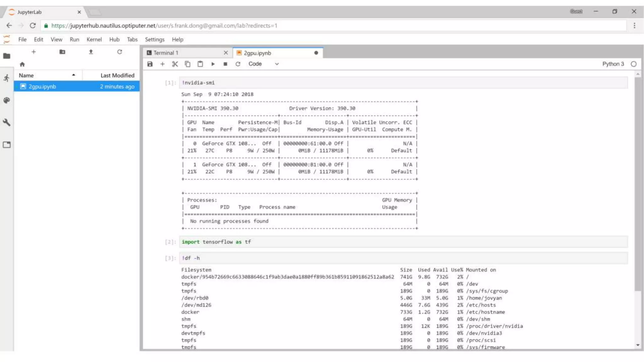Insert a new cell with the plus icon
644x362 pixels.
click(x=162, y=64)
